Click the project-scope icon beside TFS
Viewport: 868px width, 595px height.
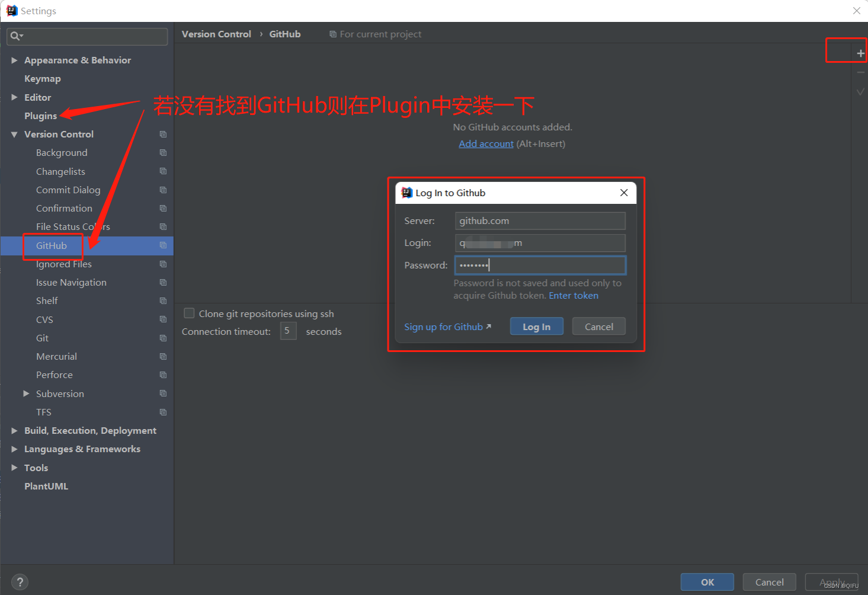tap(163, 412)
